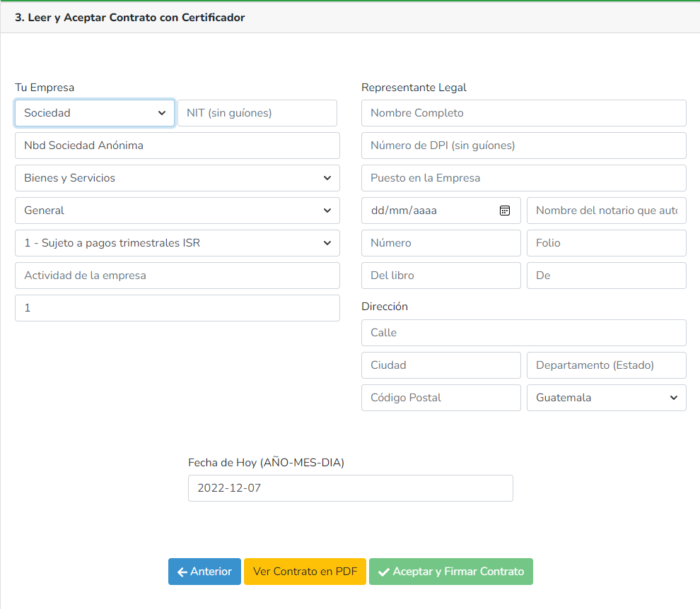Open the calendar picker icon in date field
This screenshot has width=700, height=609.
pos(505,211)
